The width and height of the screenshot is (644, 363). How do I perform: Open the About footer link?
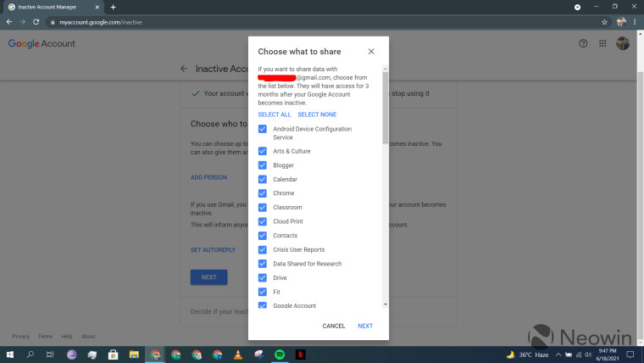(x=88, y=336)
